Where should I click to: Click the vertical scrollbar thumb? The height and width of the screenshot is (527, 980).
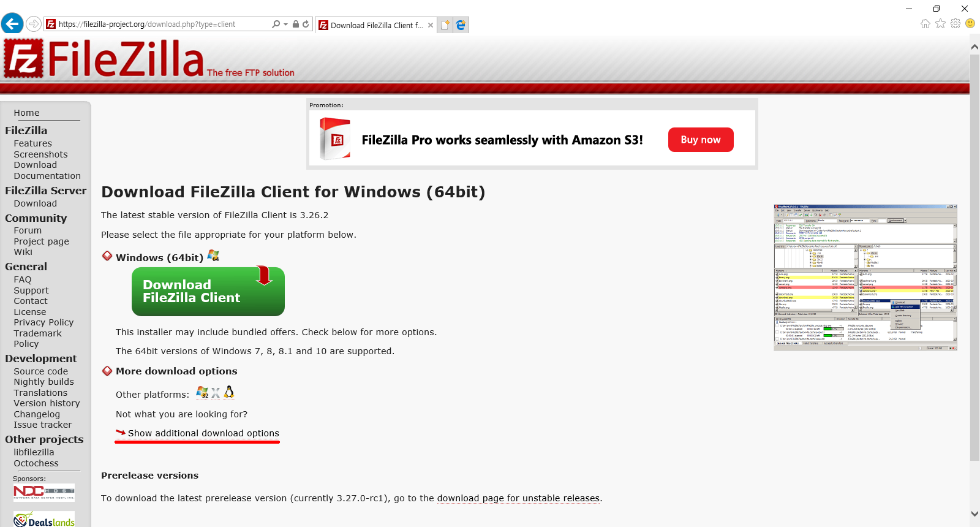click(974, 257)
